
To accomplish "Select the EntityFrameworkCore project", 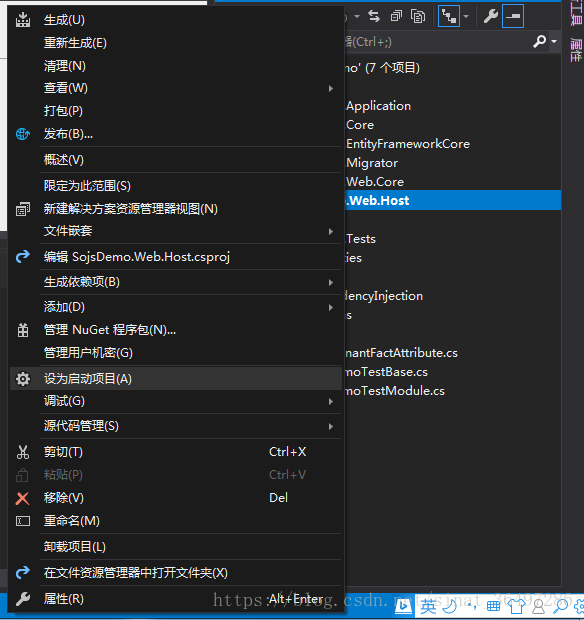I will [x=408, y=144].
